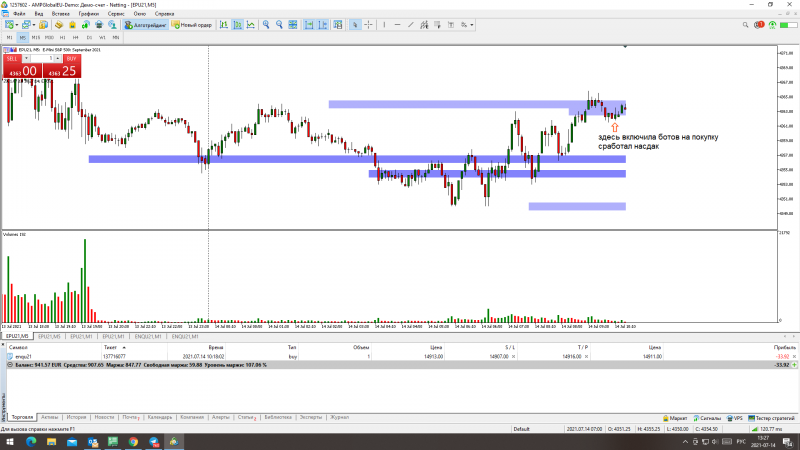800x450 pixels.
Task: Toggle chart auto scroll
Action: tap(309, 24)
